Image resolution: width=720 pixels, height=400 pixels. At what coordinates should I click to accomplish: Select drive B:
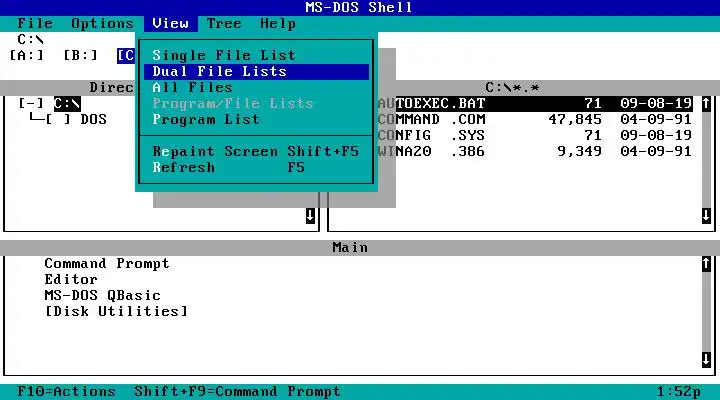(x=81, y=55)
